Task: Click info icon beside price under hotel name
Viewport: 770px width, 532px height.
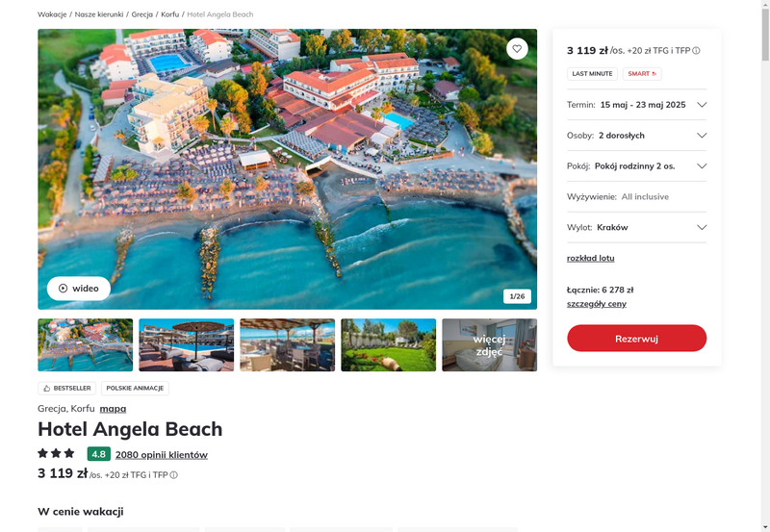Action: click(x=174, y=475)
